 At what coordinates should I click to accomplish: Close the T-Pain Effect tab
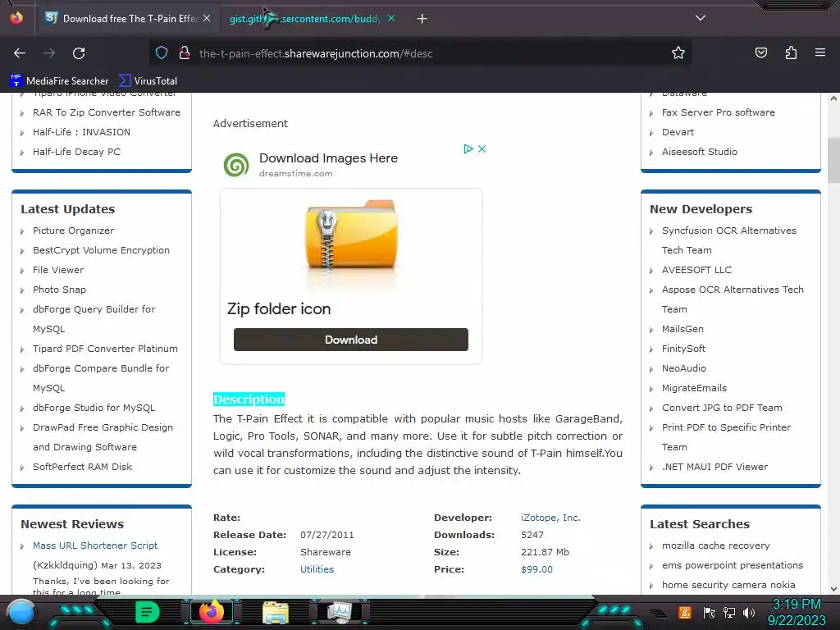coord(207,18)
